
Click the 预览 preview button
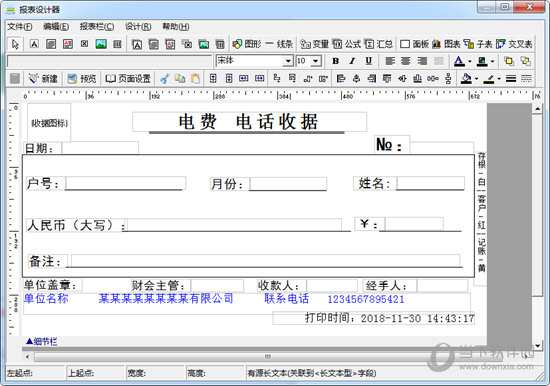point(82,78)
